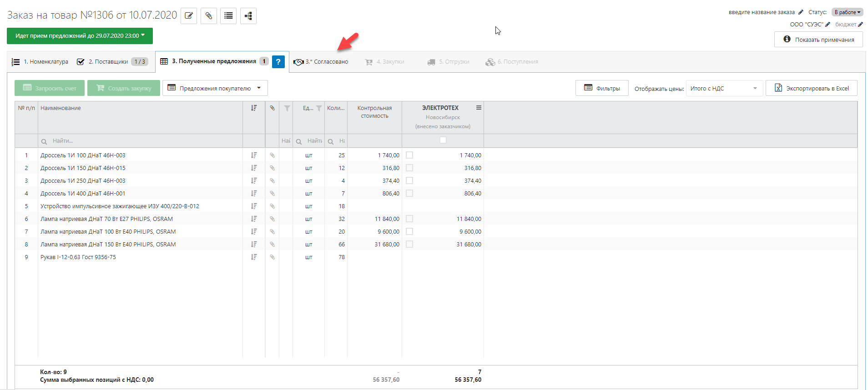Screen dimensions: 868x390
Task: Click the pencil icon next to ООО "СУЭС"
Action: 828,25
